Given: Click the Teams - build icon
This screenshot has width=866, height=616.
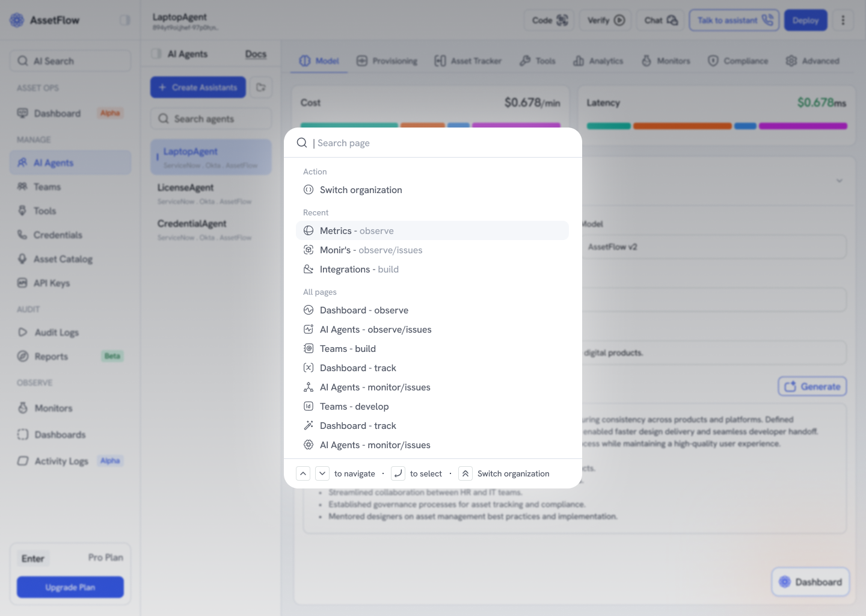Looking at the screenshot, I should click(x=309, y=348).
